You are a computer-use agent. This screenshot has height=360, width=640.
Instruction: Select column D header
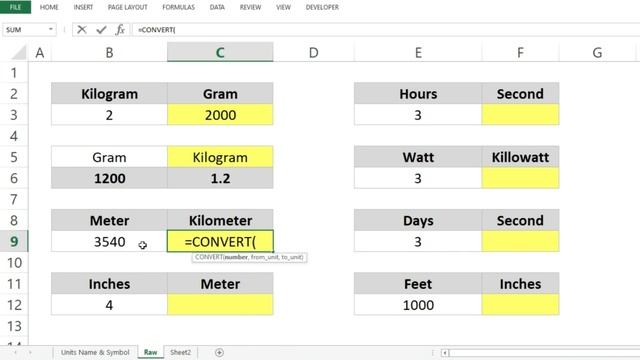point(313,53)
